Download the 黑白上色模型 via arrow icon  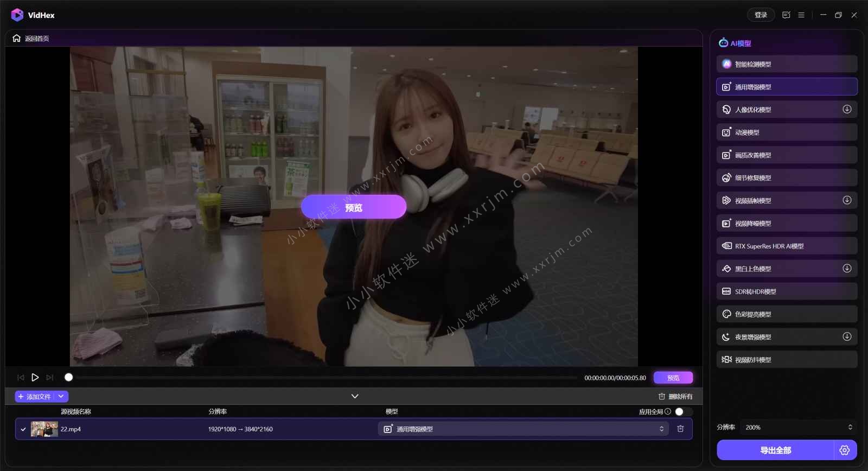tap(847, 269)
